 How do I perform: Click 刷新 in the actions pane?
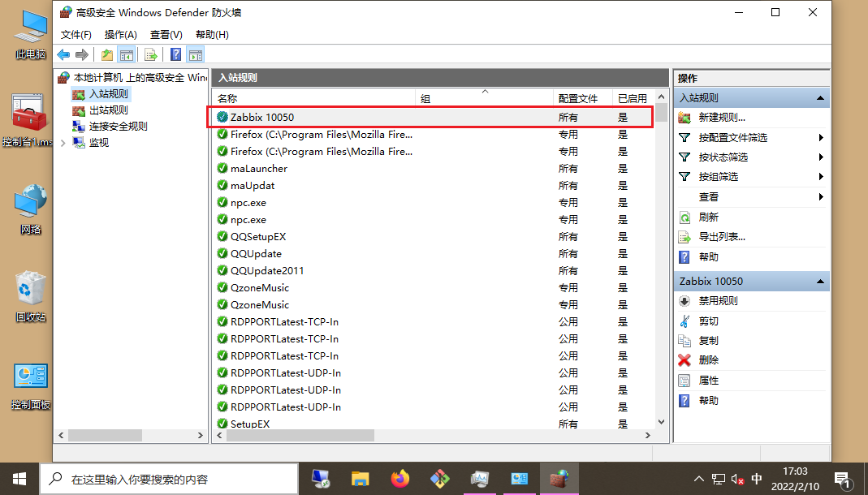(x=709, y=217)
